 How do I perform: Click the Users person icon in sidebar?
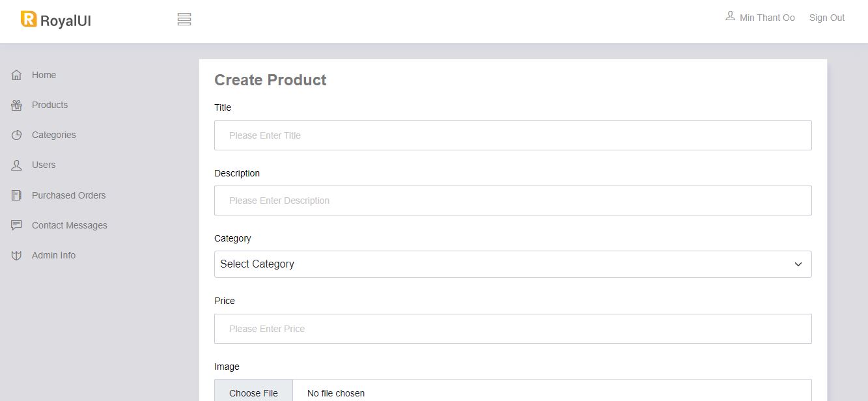tap(17, 165)
